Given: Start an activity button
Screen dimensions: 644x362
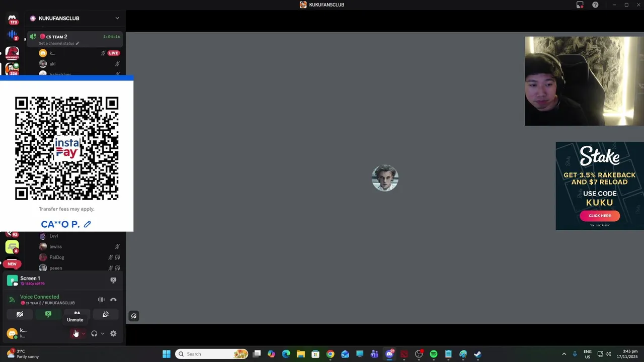Looking at the screenshot, I should (x=77, y=313).
